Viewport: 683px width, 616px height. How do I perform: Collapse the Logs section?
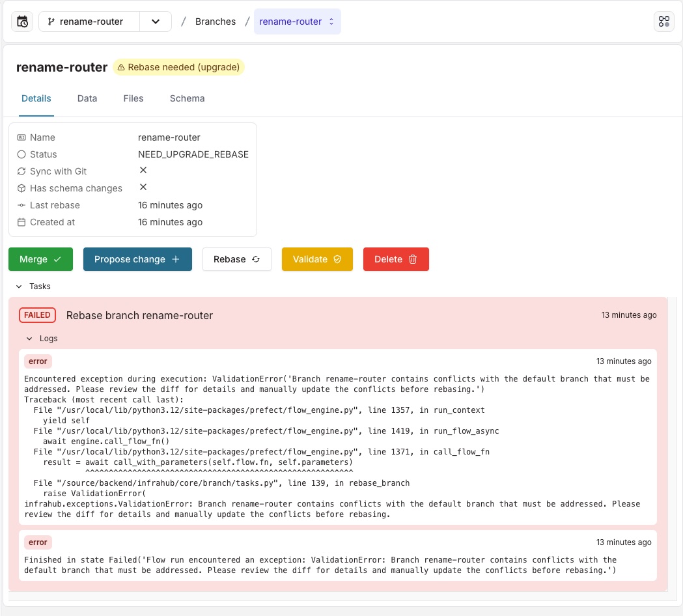(x=29, y=339)
